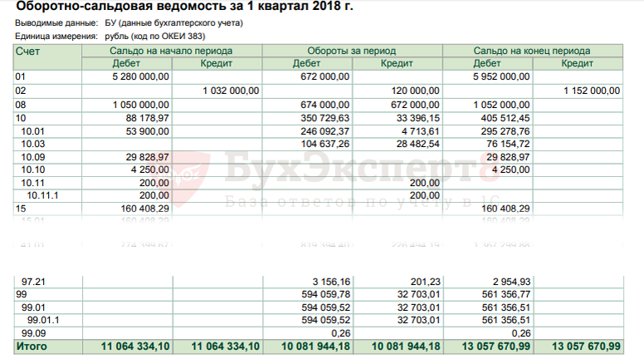
Task: Select the Сальдо на конец периода header
Action: pyautogui.click(x=533, y=52)
